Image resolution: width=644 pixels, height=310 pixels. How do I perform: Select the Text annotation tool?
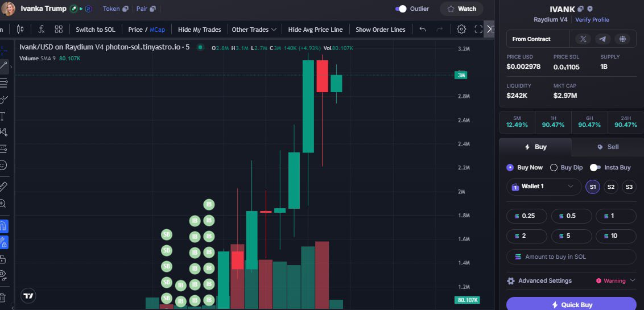tap(3, 116)
